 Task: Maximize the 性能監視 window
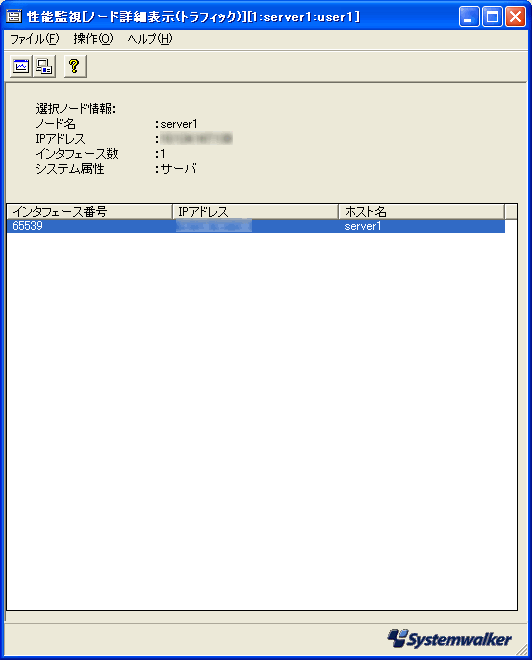[492, 17]
